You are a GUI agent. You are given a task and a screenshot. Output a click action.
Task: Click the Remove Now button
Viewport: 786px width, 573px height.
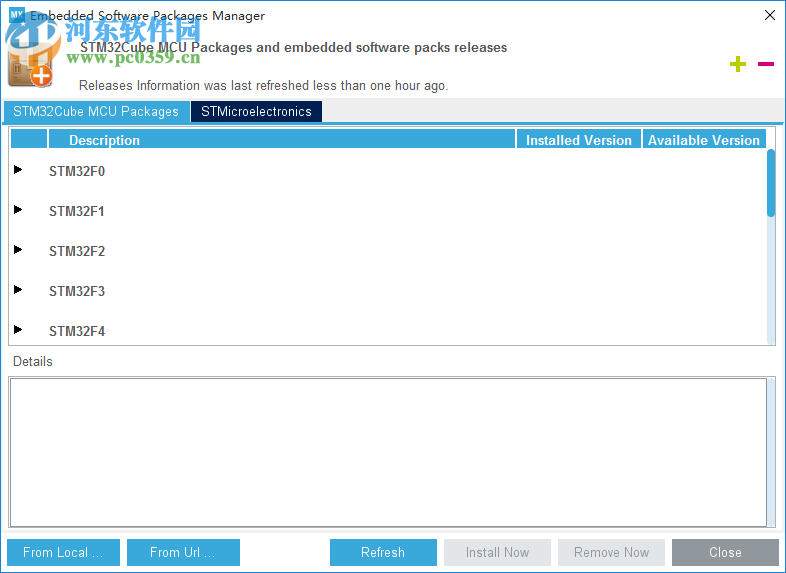click(x=612, y=552)
